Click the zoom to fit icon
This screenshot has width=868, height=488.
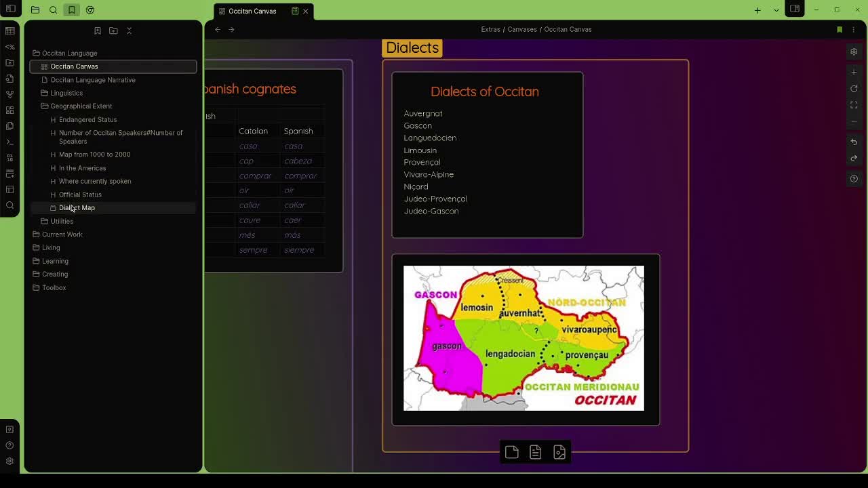(854, 105)
